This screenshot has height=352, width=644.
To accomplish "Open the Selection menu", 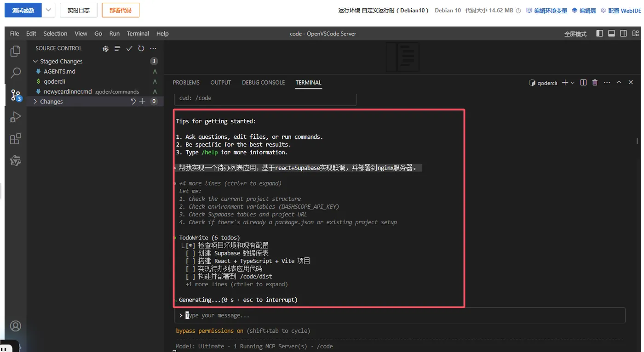I will 55,34.
